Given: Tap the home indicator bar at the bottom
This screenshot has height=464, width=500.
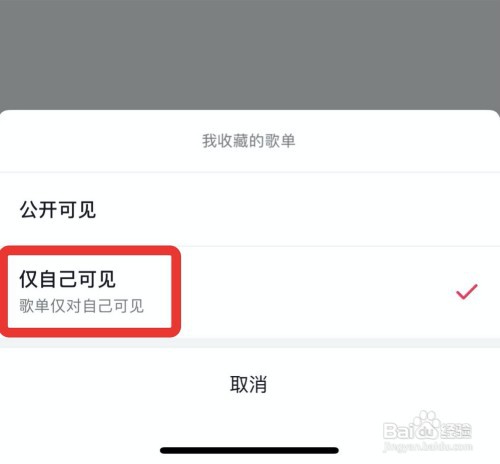Looking at the screenshot, I should click(249, 451).
